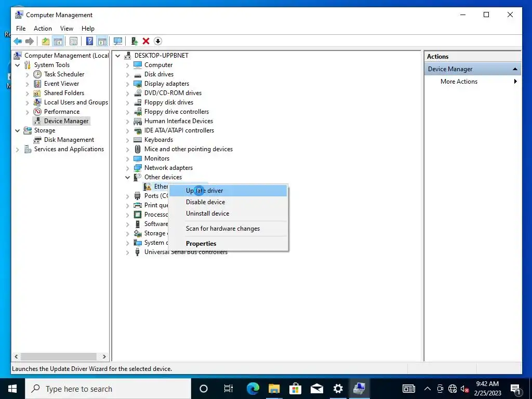The height and width of the screenshot is (399, 532).
Task: Collapse the System Tools node
Action: click(17, 65)
